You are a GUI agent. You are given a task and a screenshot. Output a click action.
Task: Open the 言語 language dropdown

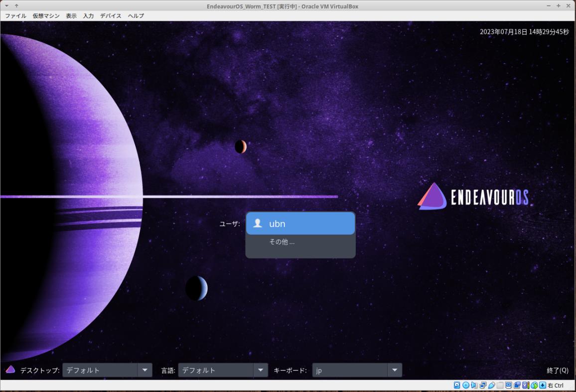click(223, 370)
